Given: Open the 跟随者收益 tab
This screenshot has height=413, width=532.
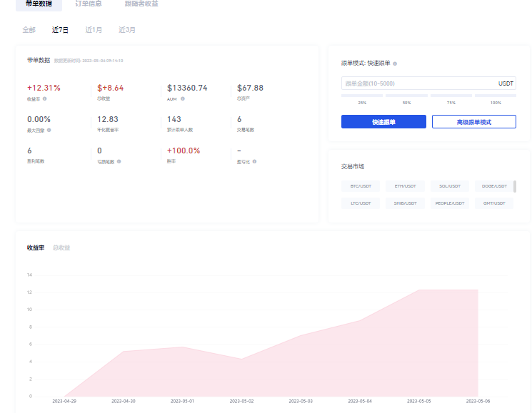Looking at the screenshot, I should click(141, 4).
